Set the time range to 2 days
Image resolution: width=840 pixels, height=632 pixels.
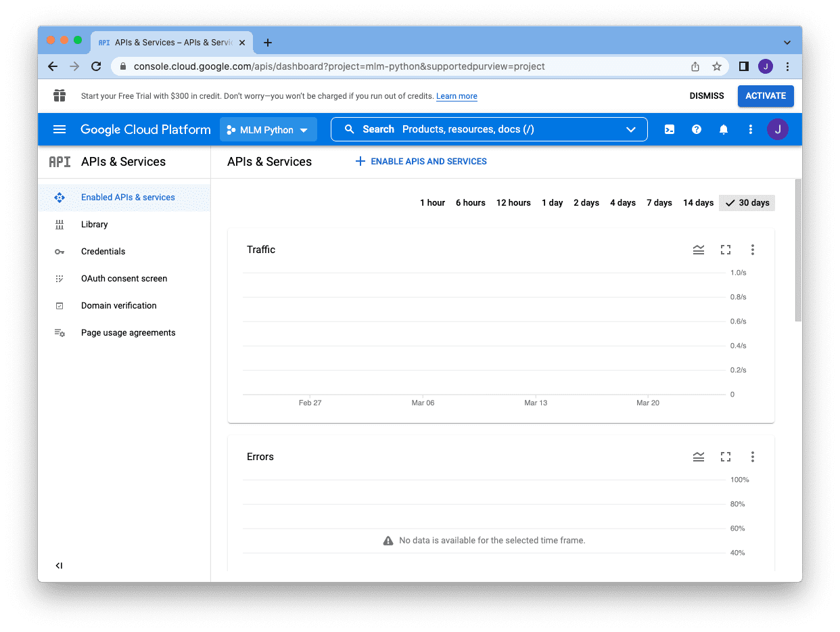coord(586,203)
